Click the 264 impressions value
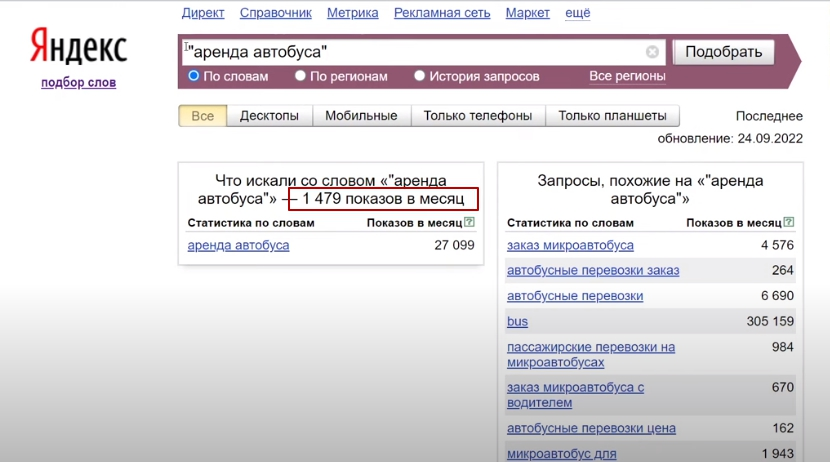Screen dimensions: 830x462 (x=782, y=270)
